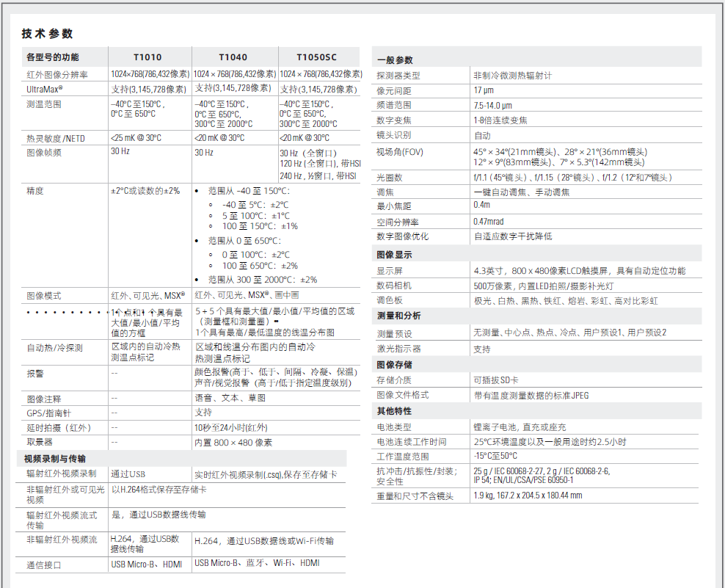Select ±2°C或读数的±2% value
725x588 pixels.
tap(145, 191)
